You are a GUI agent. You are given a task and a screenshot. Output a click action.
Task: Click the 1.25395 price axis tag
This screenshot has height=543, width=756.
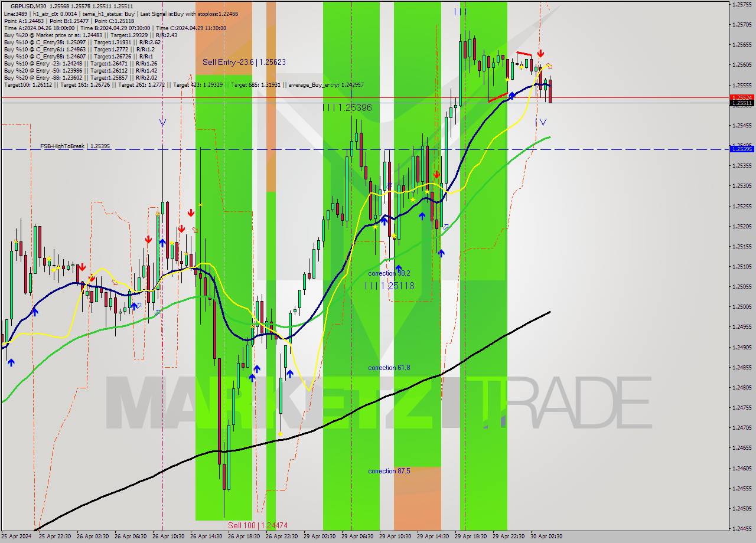coord(741,149)
